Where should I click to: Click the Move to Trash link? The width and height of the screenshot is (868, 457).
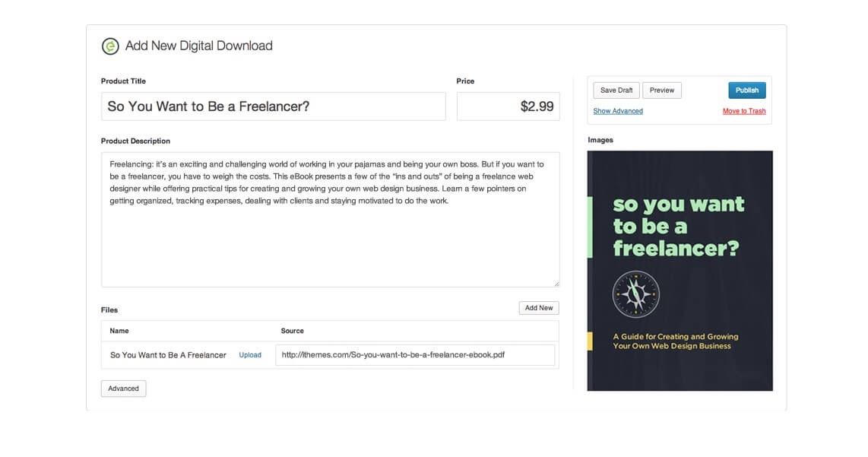coord(744,111)
